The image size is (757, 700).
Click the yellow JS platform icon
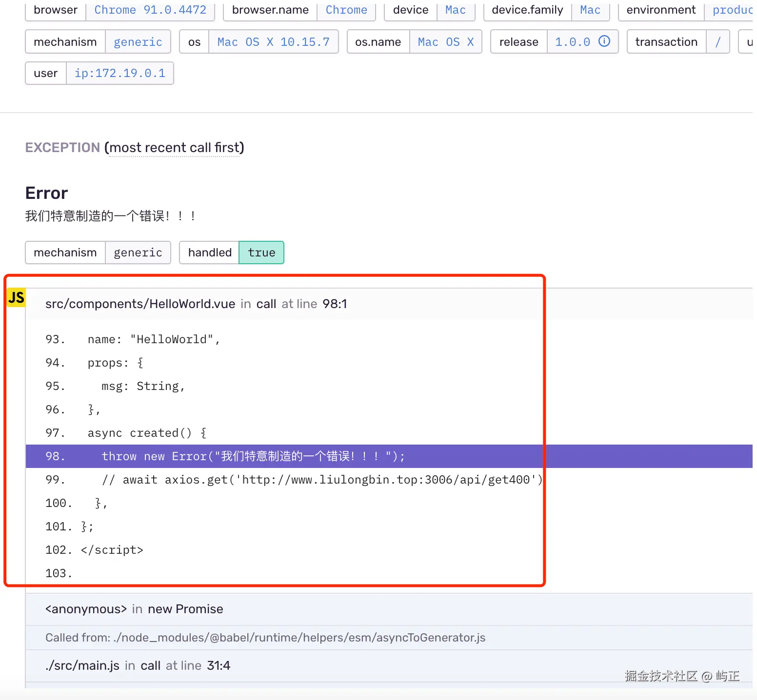pyautogui.click(x=16, y=297)
